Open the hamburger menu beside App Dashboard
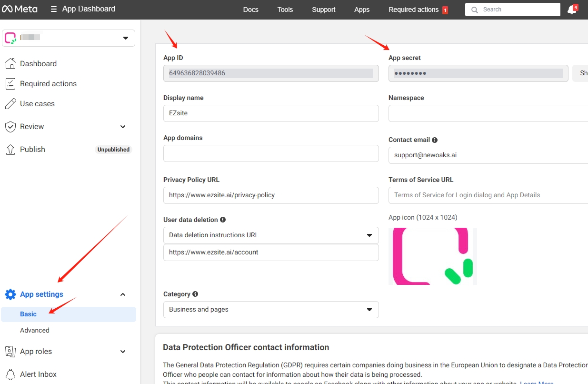The image size is (588, 384). (x=55, y=9)
